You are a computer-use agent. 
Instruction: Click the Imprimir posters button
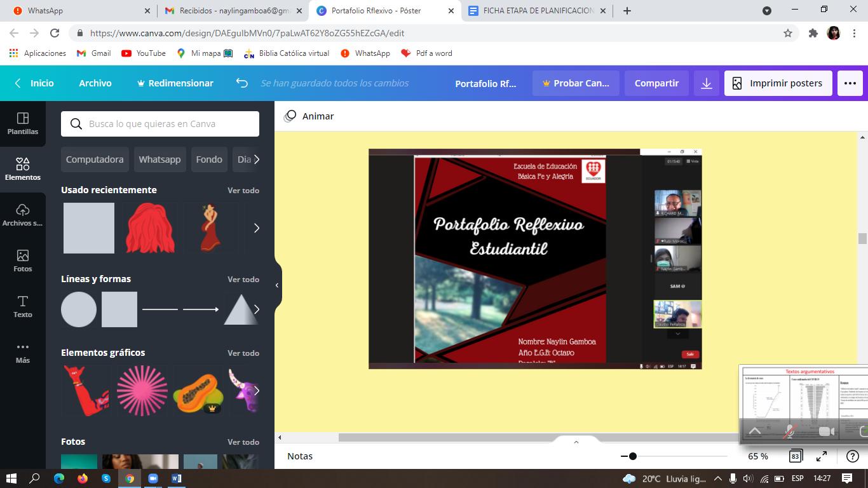pyautogui.click(x=778, y=83)
